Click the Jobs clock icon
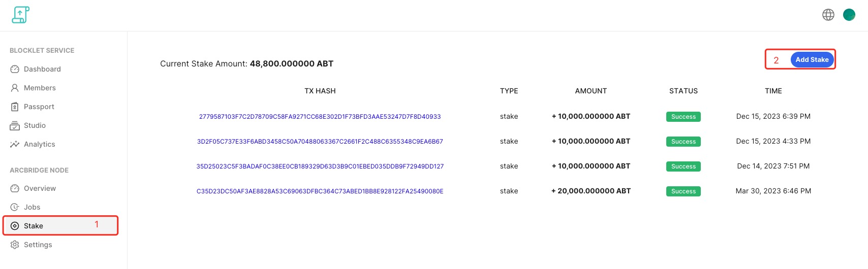This screenshot has width=868, height=269. (15, 207)
